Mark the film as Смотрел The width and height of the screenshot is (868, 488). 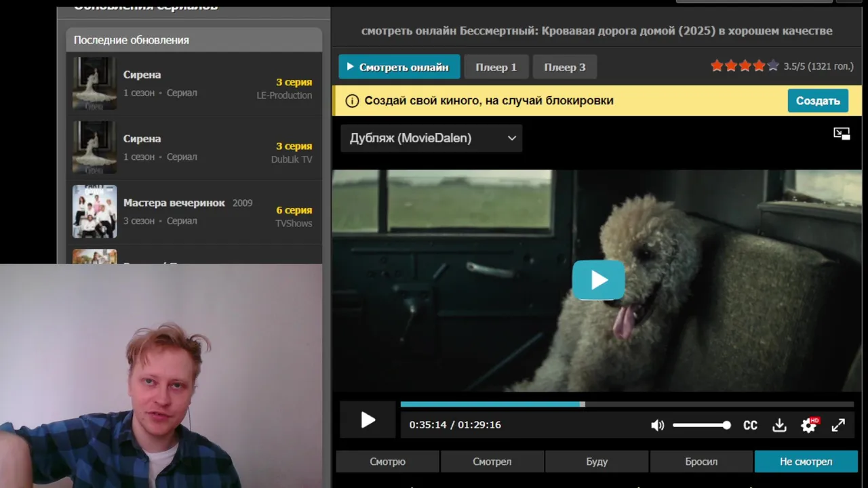point(492,462)
